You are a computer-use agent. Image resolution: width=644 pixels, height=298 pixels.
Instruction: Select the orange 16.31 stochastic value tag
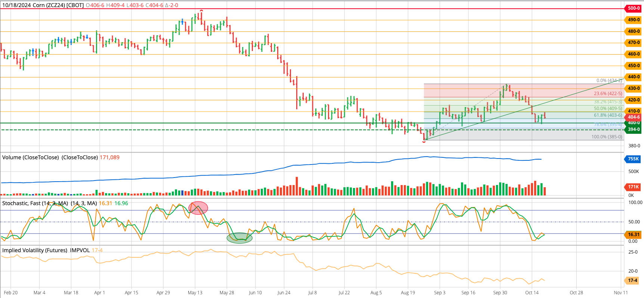pyautogui.click(x=633, y=235)
